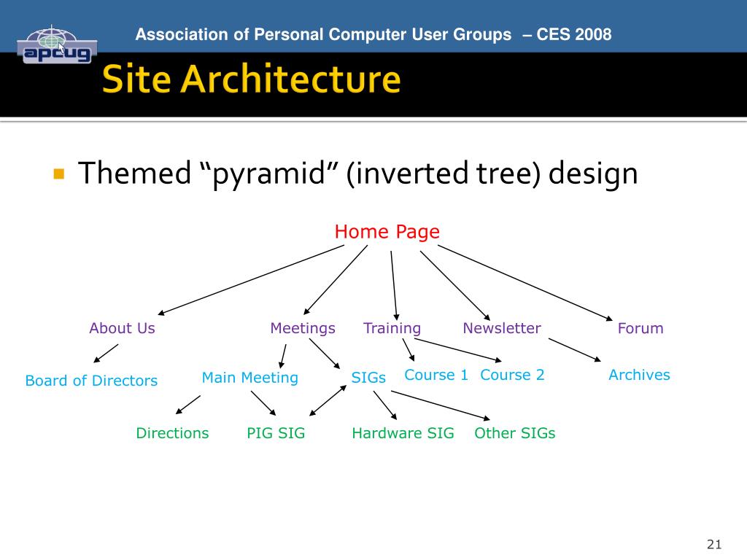Viewport: 747px width, 560px height.
Task: Click the bullet text 'Themed pyramid (inverted tree) design'
Action: [x=357, y=173]
